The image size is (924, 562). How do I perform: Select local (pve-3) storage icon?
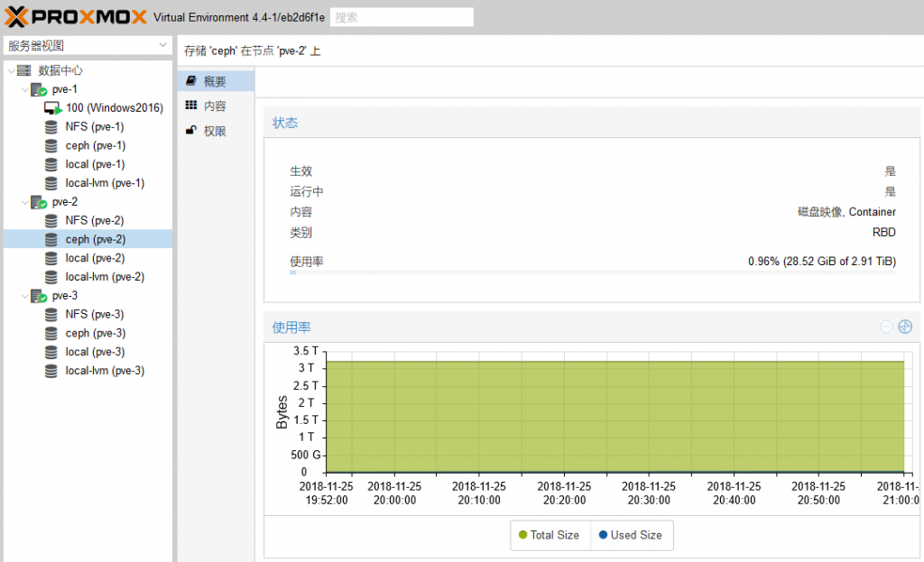point(51,353)
